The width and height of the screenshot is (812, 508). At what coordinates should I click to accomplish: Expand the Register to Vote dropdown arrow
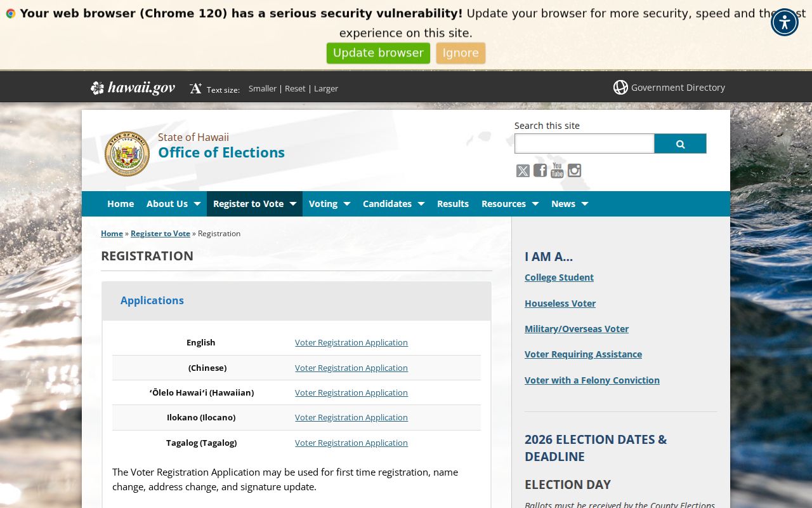292,204
